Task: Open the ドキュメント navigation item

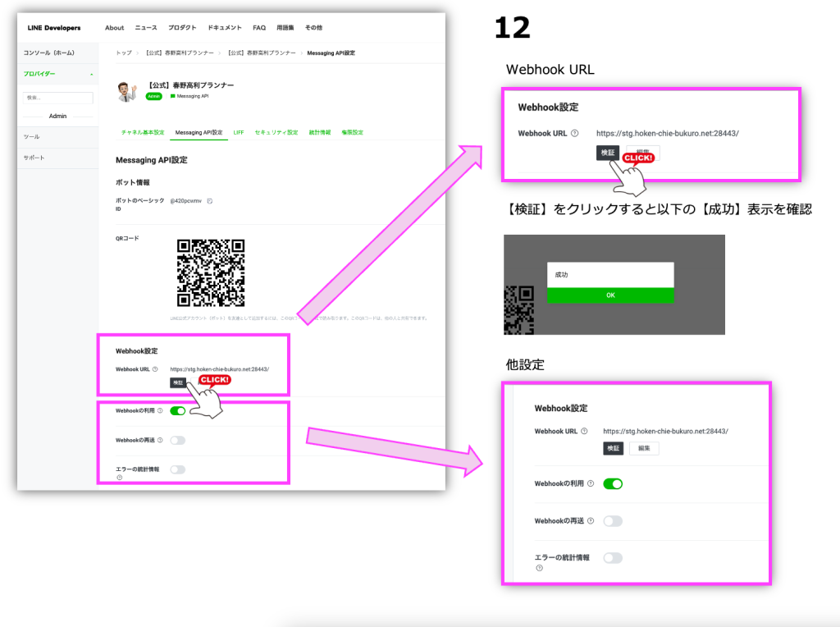Action: click(225, 28)
